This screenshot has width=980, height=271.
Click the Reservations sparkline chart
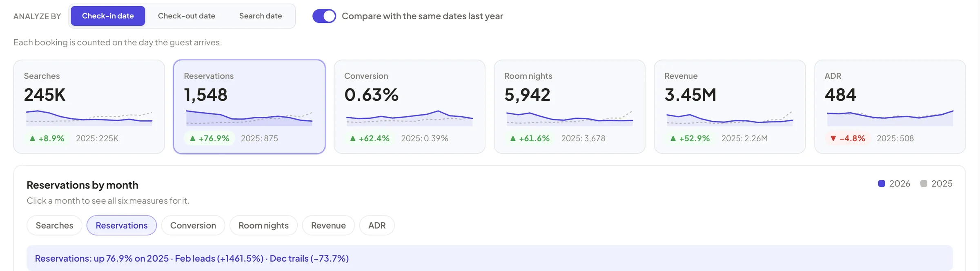point(249,118)
